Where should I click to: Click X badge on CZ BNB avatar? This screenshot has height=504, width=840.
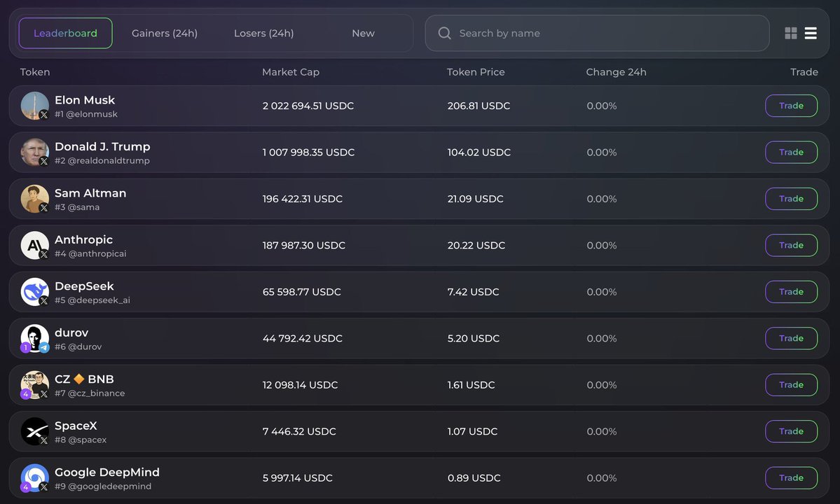coord(44,394)
